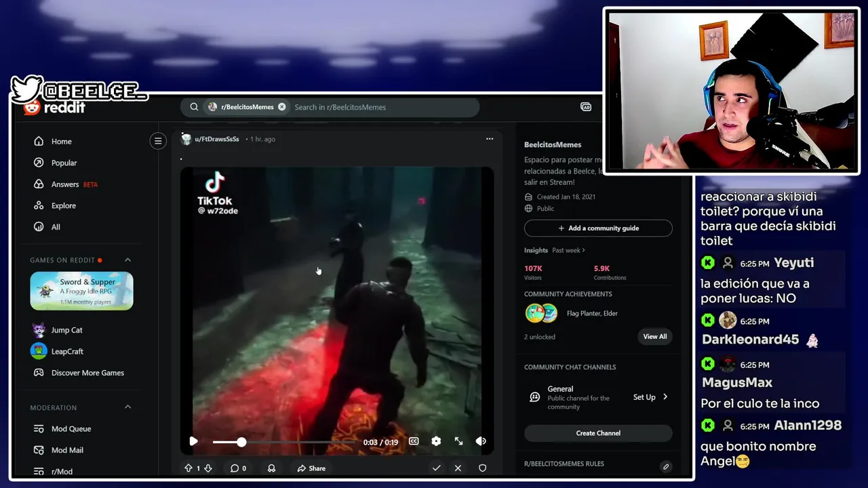Image resolution: width=868 pixels, height=488 pixels.
Task: Click BeelcitosMemes community title
Action: point(553,145)
